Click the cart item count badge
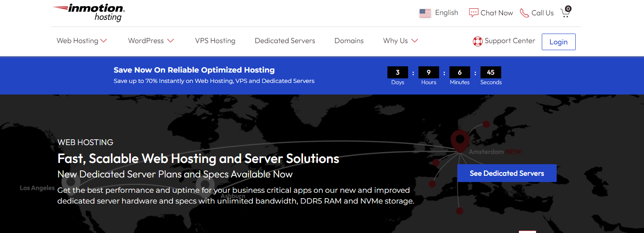This screenshot has width=644, height=233. (x=568, y=8)
